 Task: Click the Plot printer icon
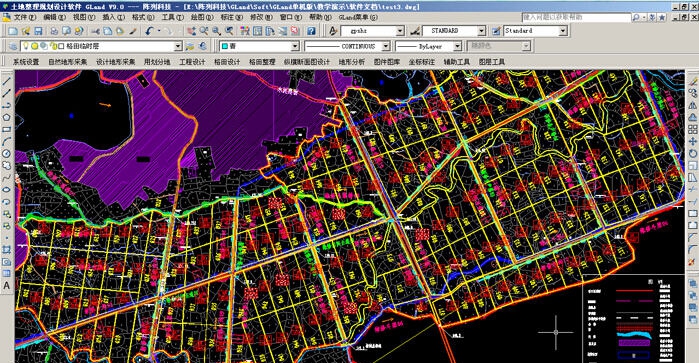[x=54, y=31]
